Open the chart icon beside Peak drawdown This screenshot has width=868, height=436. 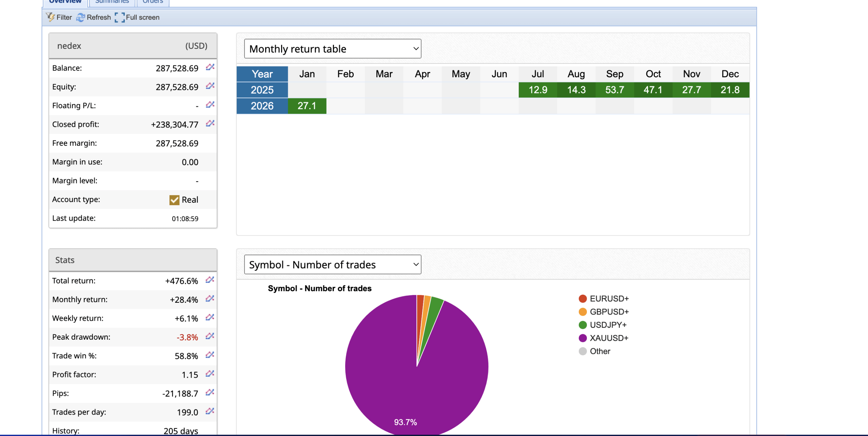point(210,336)
